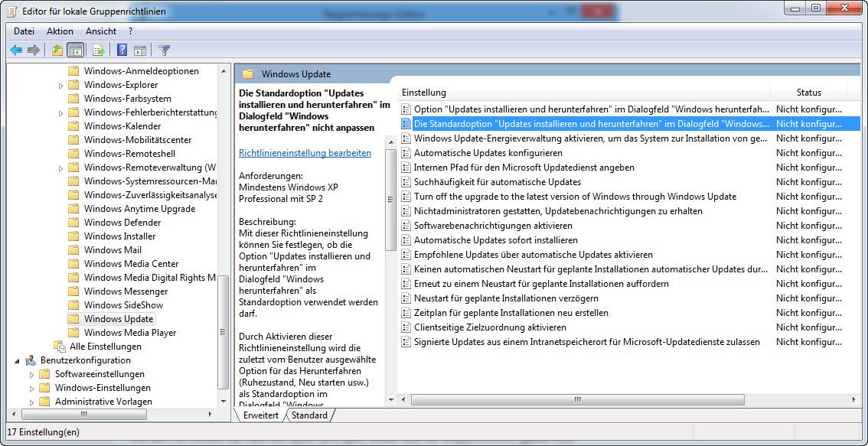Click the Alle Einstellungen icon
Viewport: 868px width, 446px height.
[x=59, y=347]
